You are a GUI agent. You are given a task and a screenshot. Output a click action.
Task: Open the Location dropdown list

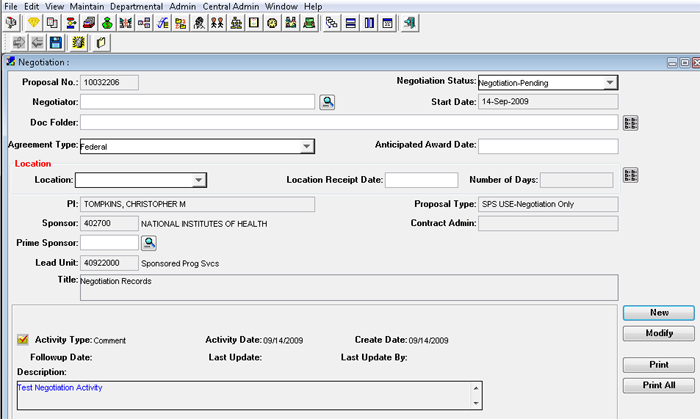tap(199, 180)
